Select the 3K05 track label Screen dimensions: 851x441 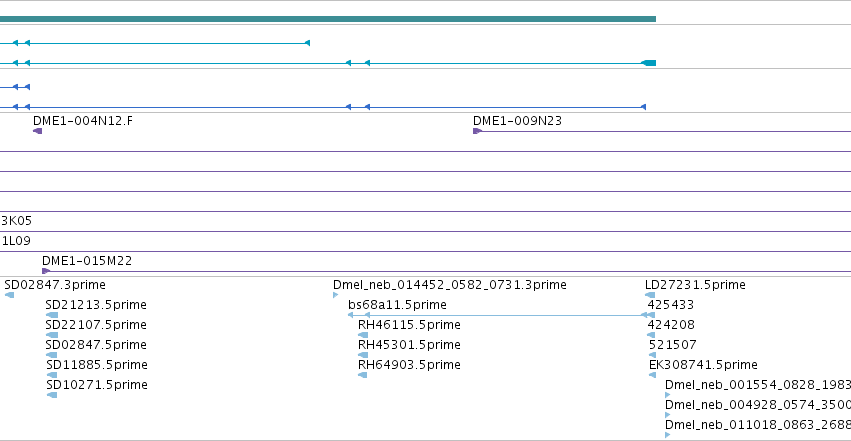tap(16, 220)
